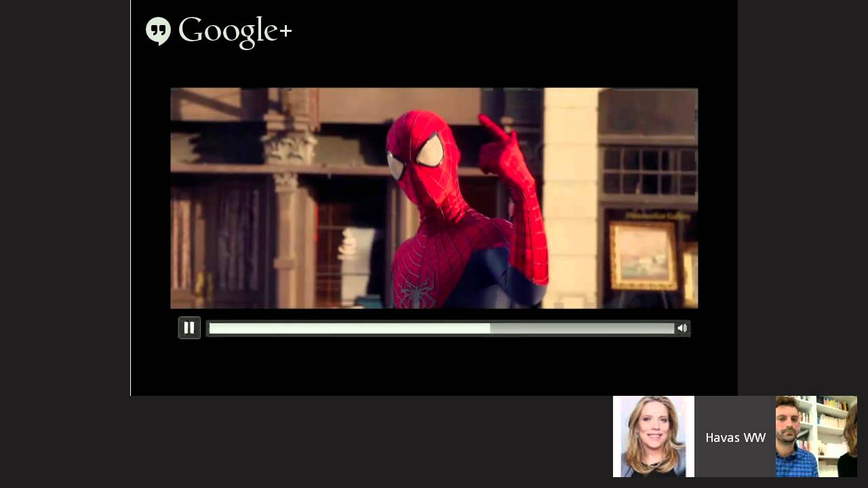
Task: Click the Spider-Man video frame
Action: click(x=434, y=198)
